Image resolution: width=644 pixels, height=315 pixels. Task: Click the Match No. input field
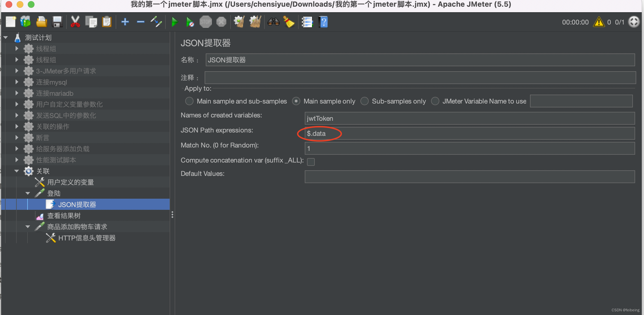click(470, 148)
